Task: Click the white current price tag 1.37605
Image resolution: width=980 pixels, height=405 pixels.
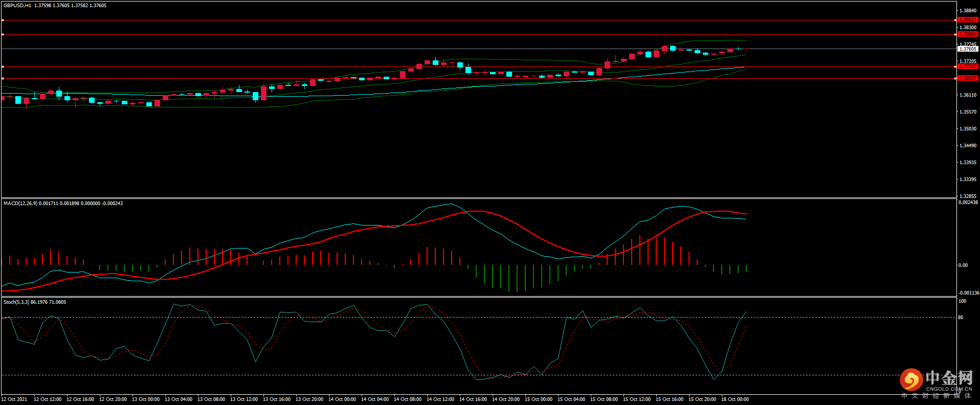Action: pos(967,49)
